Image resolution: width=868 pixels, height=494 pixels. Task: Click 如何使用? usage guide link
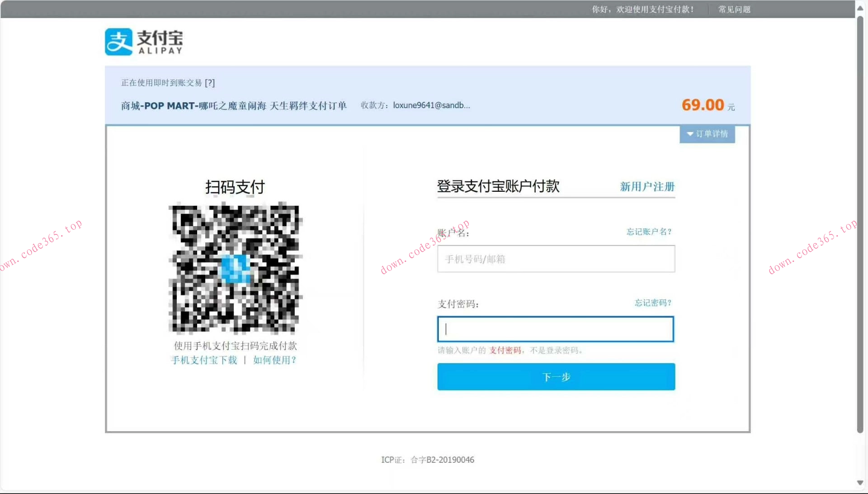click(x=274, y=360)
